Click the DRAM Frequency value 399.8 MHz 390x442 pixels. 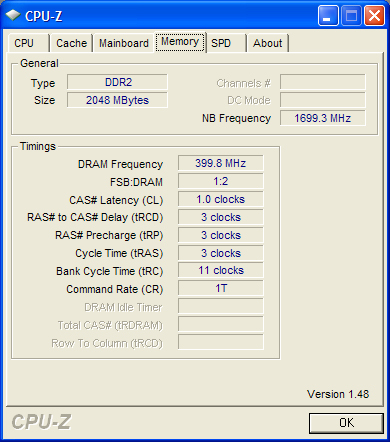tap(221, 163)
